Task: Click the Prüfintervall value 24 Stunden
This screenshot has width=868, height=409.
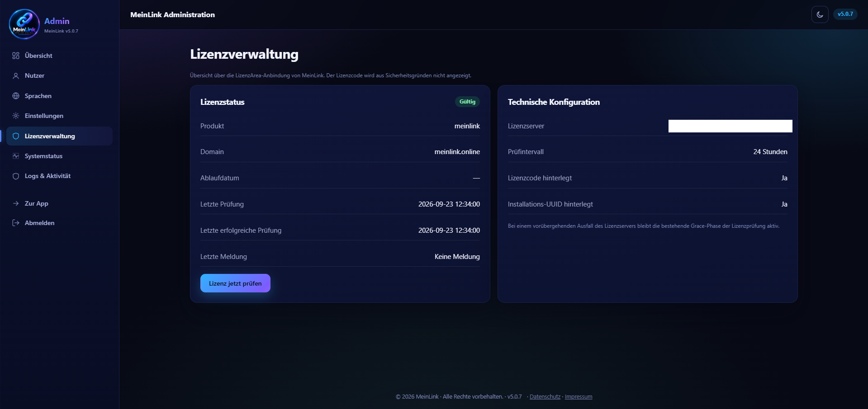Action: tap(770, 152)
